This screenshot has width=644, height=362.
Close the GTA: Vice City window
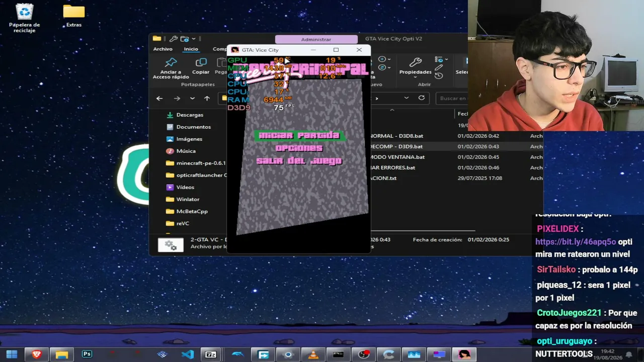pyautogui.click(x=359, y=50)
